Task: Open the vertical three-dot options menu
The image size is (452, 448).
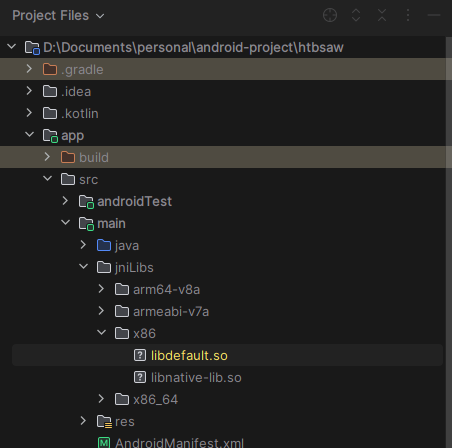Action: (408, 15)
